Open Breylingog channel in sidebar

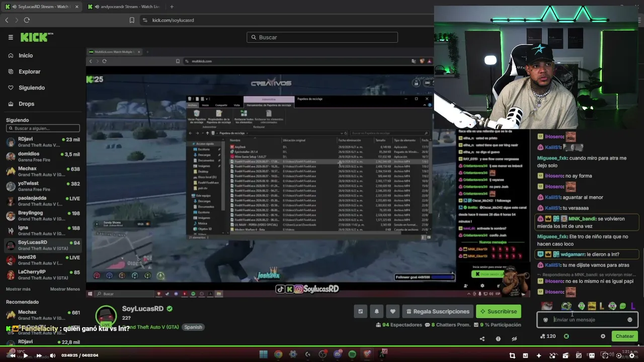(x=43, y=216)
